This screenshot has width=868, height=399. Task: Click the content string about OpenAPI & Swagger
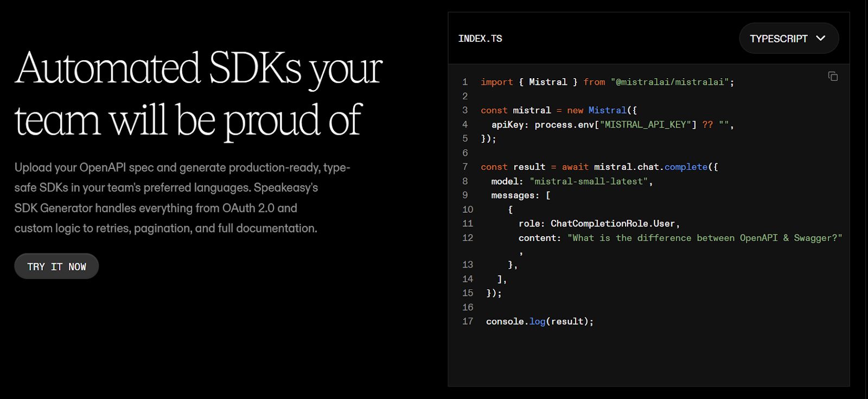[x=705, y=238]
